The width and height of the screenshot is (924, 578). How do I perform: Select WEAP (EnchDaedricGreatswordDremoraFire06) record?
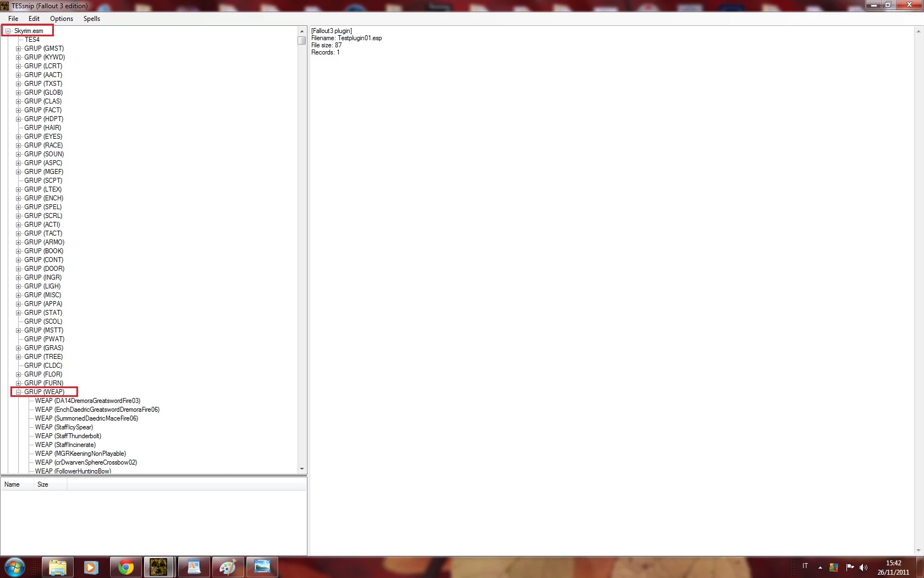[97, 410]
